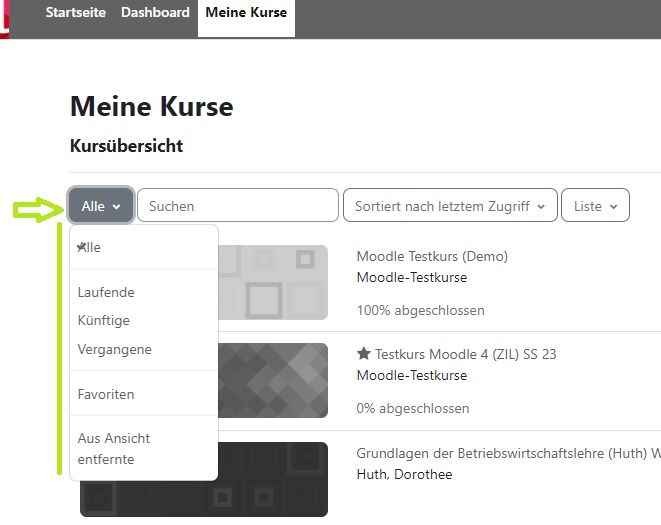
Task: Open the Moodle Testkurs (Demo) course link
Action: point(432,256)
